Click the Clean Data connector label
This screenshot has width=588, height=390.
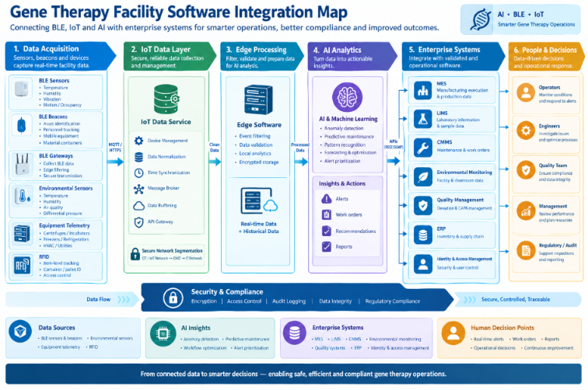(214, 148)
